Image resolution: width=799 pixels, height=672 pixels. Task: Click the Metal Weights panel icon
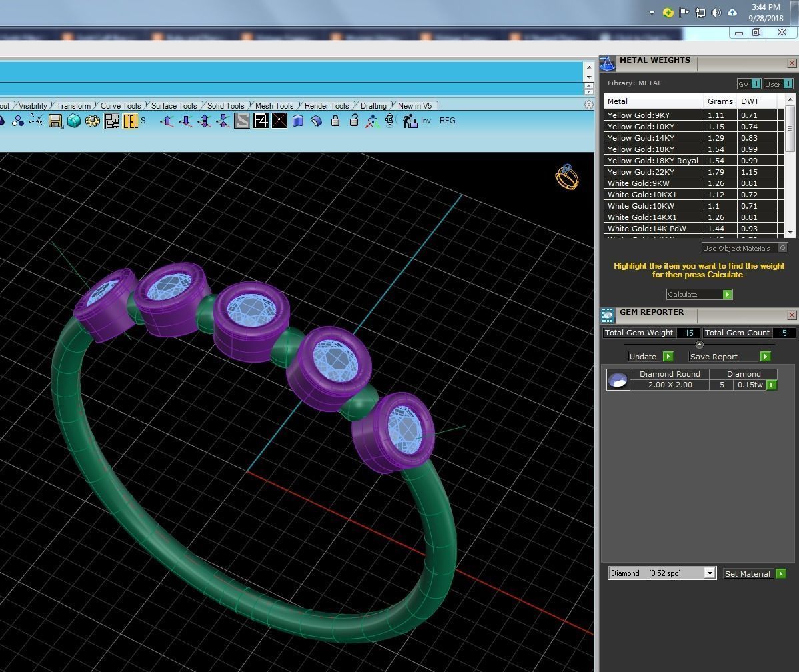click(x=608, y=64)
